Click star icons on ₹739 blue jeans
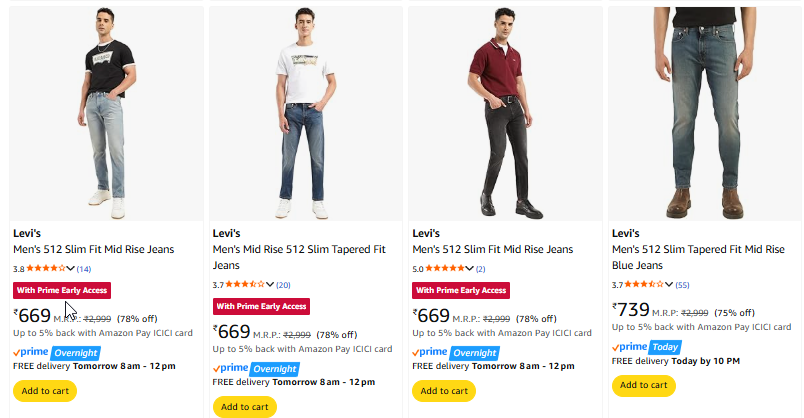The width and height of the screenshot is (804, 418). point(644,285)
